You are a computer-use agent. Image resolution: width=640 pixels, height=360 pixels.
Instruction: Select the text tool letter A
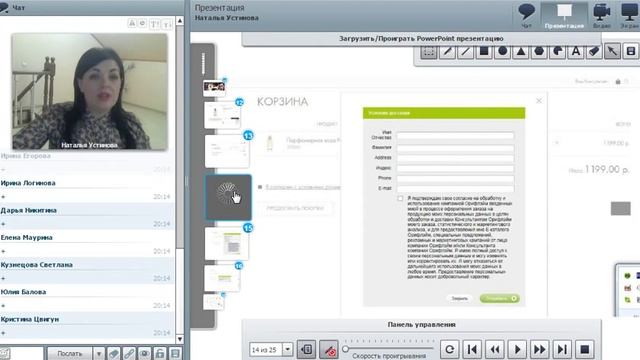click(x=576, y=52)
